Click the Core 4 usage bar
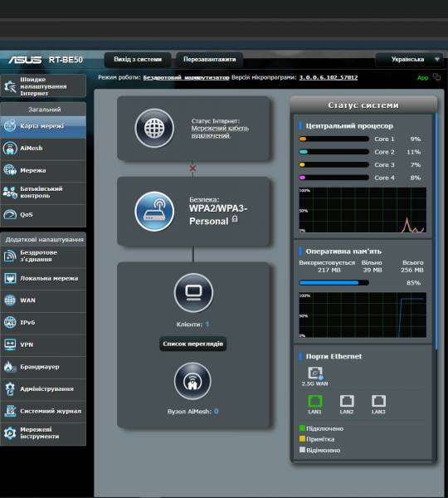The image size is (448, 498). [334, 178]
